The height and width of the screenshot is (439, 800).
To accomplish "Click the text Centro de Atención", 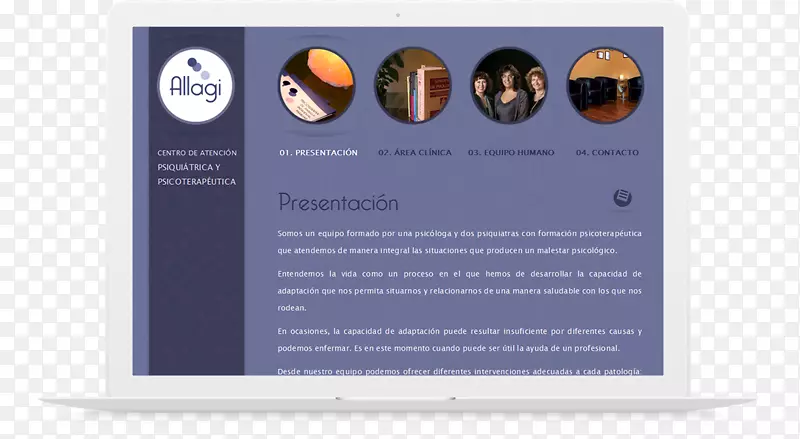I will point(197,153).
